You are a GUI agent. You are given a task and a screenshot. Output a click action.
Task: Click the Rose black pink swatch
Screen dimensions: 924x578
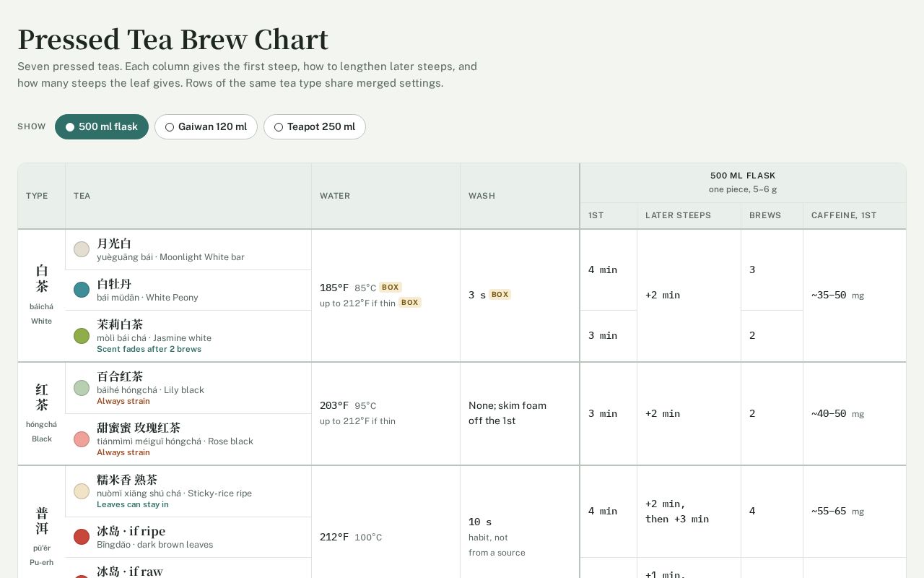[82, 439]
